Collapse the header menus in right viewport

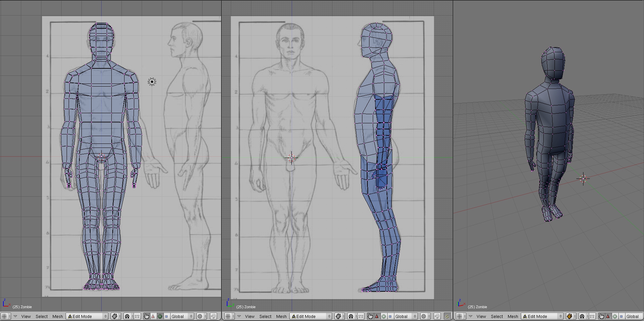click(470, 316)
